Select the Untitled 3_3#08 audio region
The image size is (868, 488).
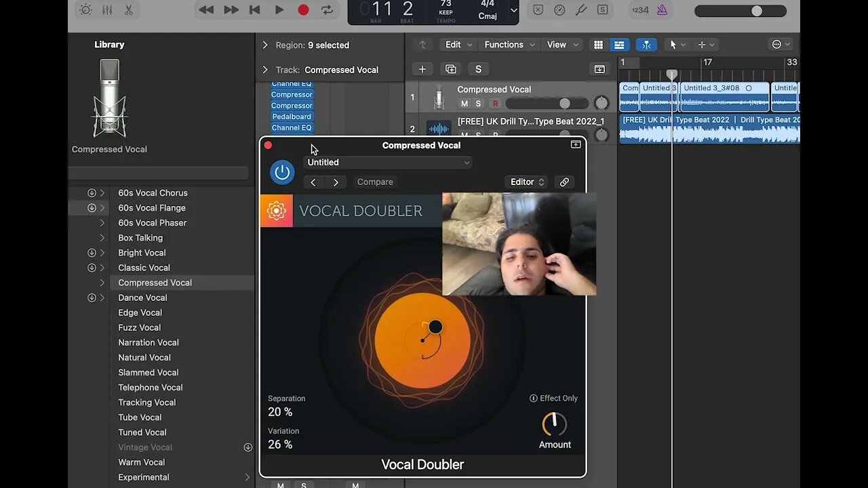[x=724, y=97]
